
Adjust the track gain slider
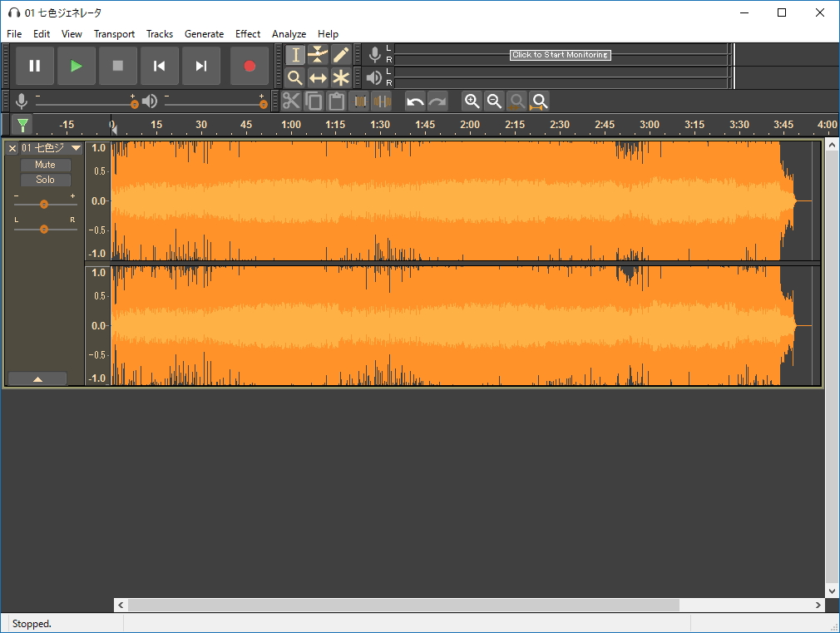click(x=45, y=202)
